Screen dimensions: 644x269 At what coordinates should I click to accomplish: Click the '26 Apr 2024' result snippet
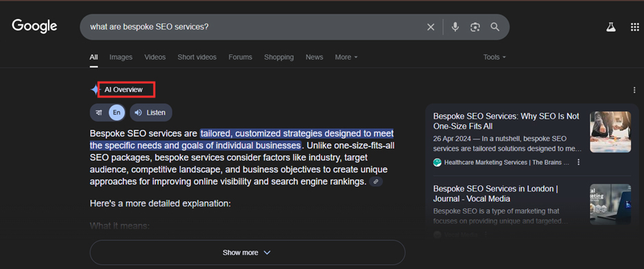[507, 143]
